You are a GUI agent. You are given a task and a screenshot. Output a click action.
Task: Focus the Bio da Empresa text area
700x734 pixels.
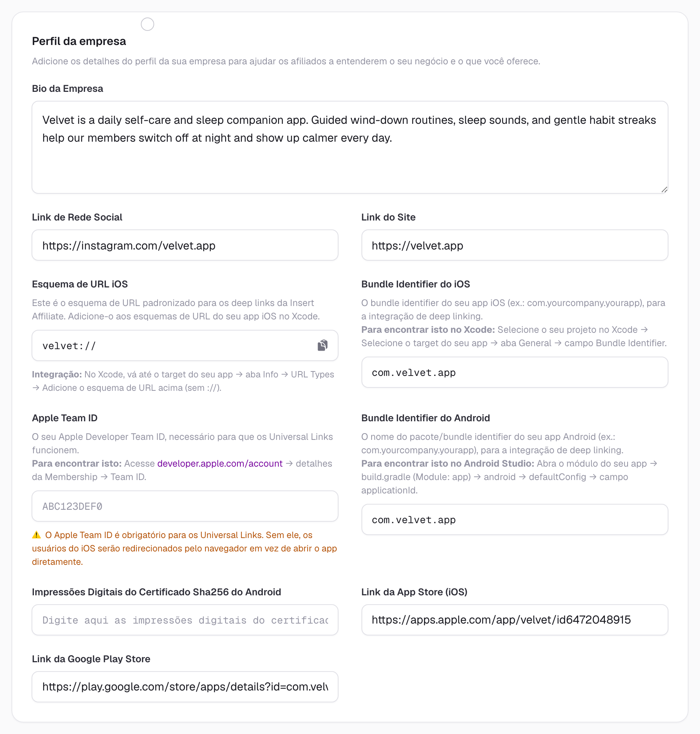point(350,147)
